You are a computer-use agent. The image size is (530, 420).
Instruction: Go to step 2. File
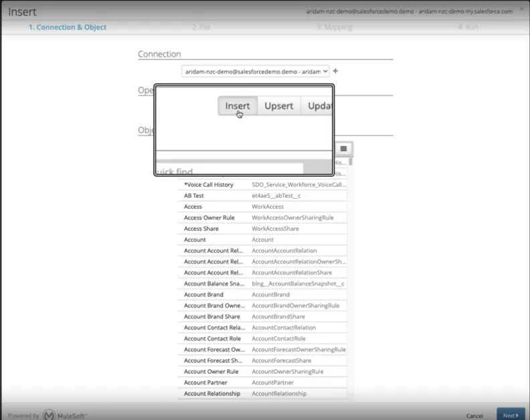click(201, 27)
